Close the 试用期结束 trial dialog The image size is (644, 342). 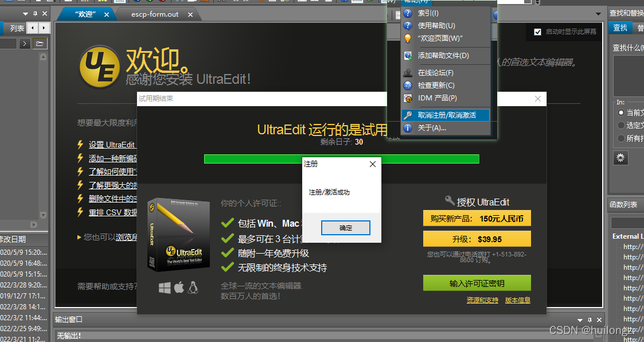tap(538, 99)
